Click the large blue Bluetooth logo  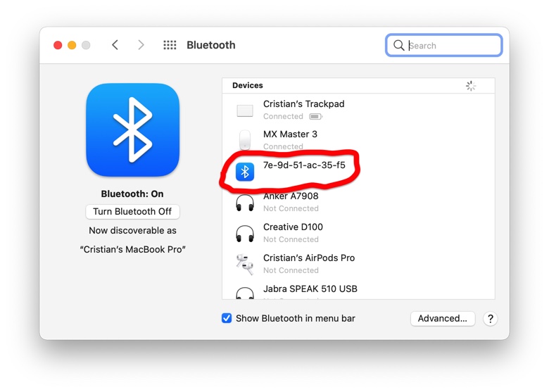pyautogui.click(x=133, y=130)
